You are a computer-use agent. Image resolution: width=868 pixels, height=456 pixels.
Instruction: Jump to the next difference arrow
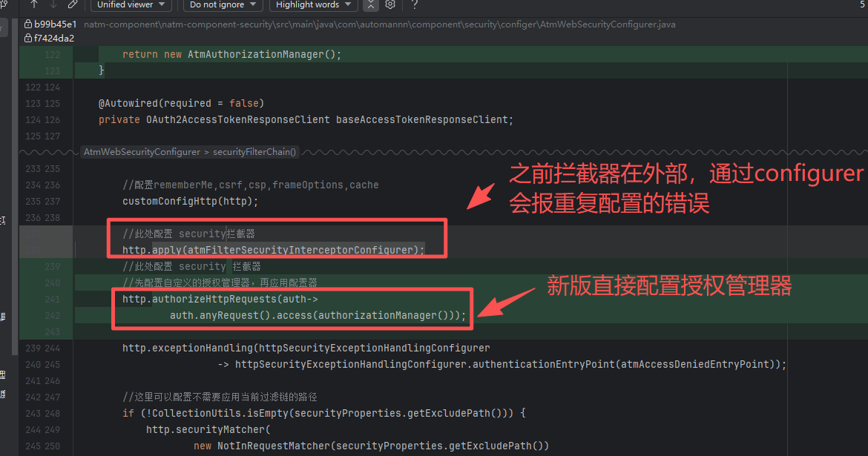[x=53, y=4]
